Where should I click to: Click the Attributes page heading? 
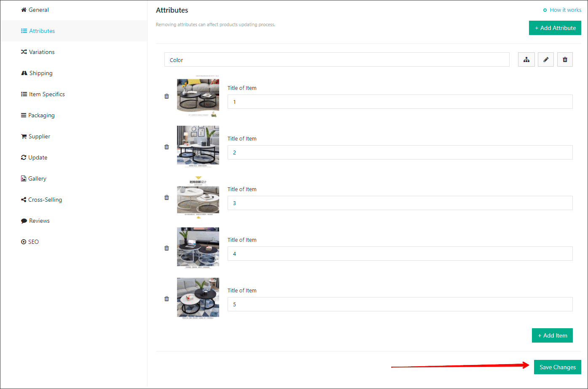[x=172, y=10]
